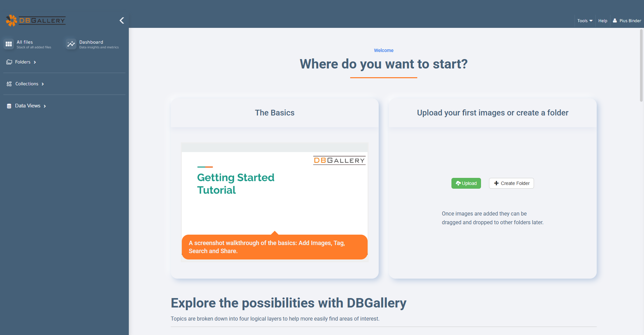Screen dimensions: 644x335
Task: Click the green Upload button
Action: click(466, 183)
